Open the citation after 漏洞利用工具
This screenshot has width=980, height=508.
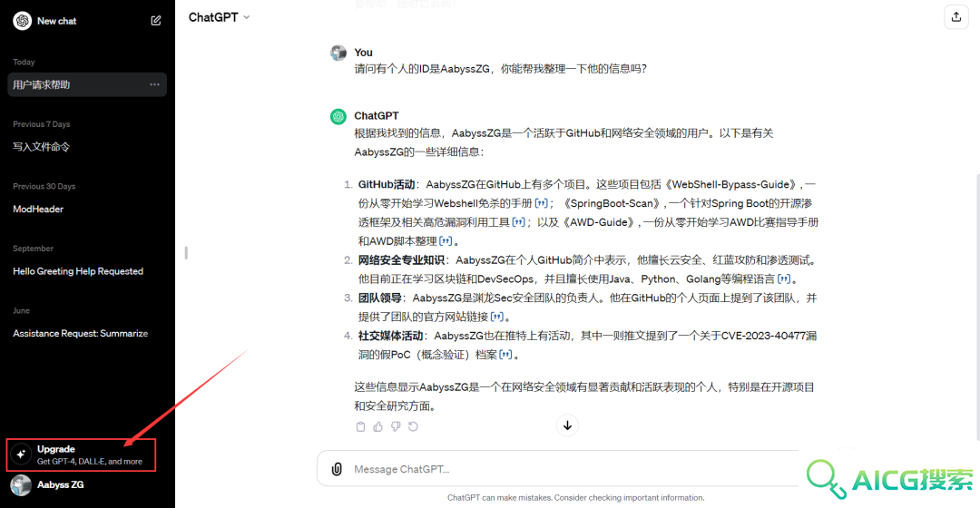point(519,222)
